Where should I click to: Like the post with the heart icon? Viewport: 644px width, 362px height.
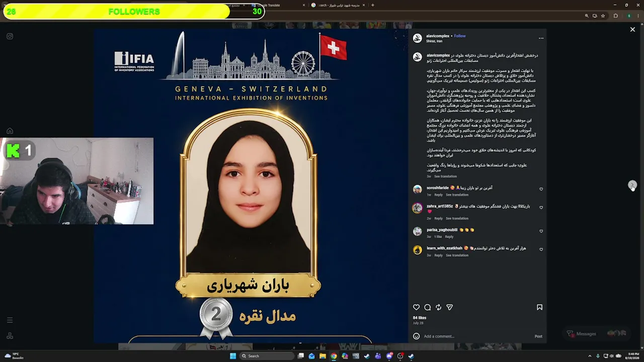[x=416, y=307]
